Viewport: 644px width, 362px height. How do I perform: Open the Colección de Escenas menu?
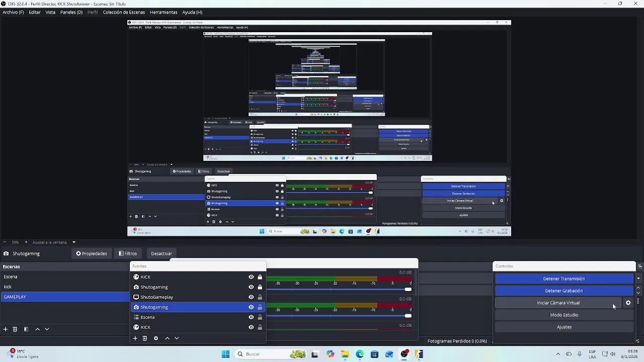[124, 12]
